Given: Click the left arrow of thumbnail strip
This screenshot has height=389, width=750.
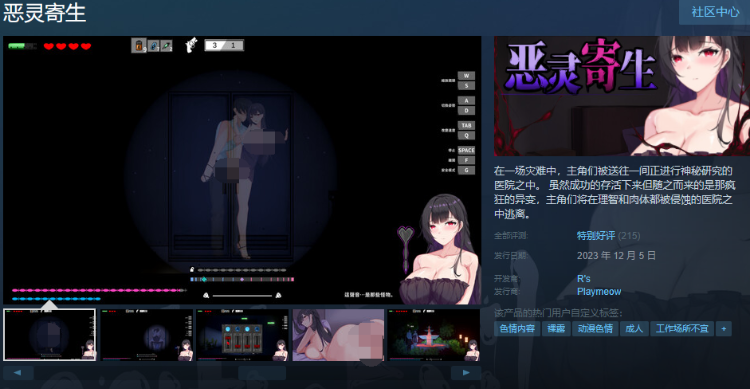Looking at the screenshot, I should coord(18,373).
